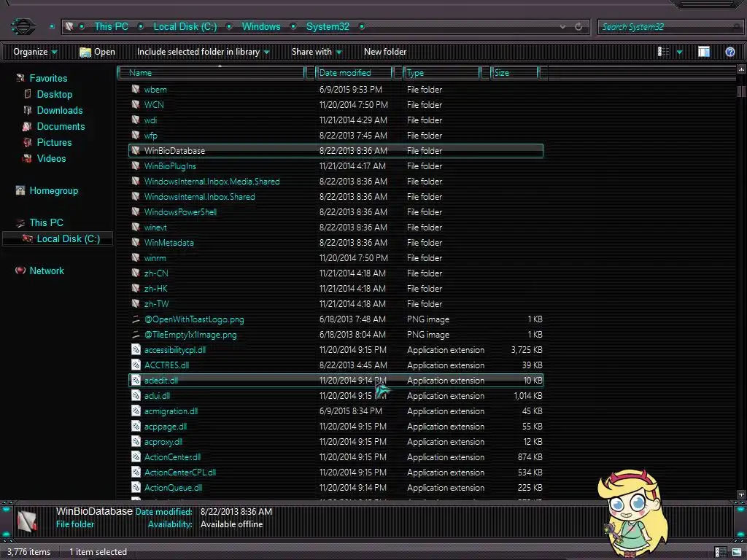Select Homegroup in navigation pane

click(x=54, y=190)
